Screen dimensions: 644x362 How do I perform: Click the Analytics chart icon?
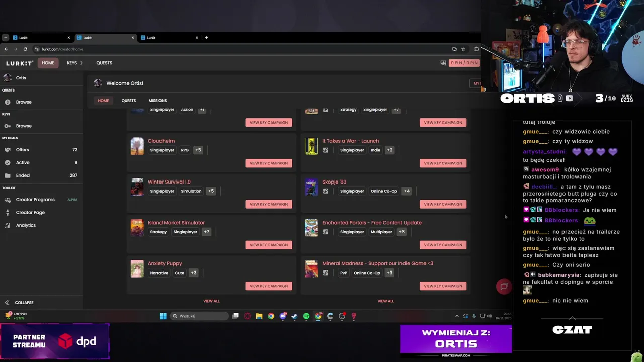coord(8,225)
